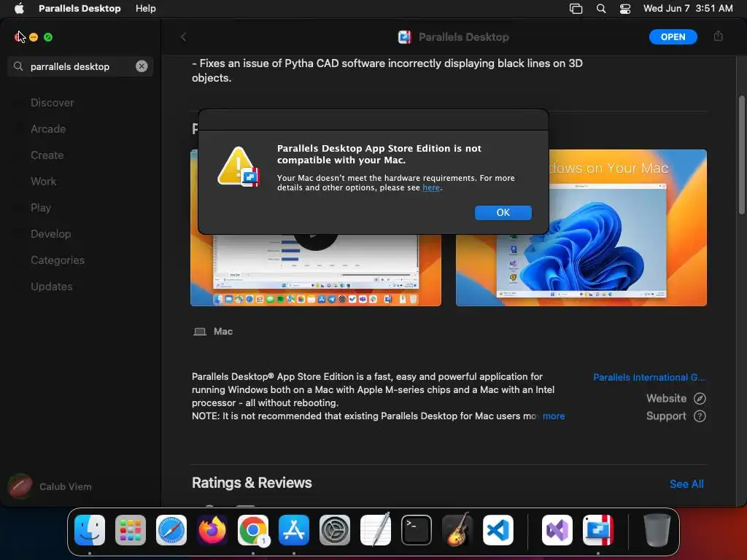The height and width of the screenshot is (560, 747).
Task: Open App Store from the Dock
Action: click(294, 530)
